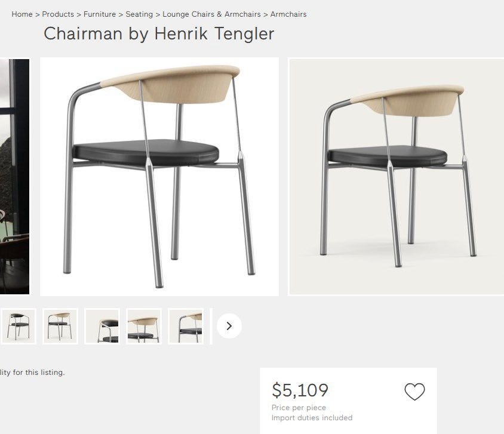504x434 pixels.
Task: Click the Seating breadcrumb link
Action: (139, 14)
